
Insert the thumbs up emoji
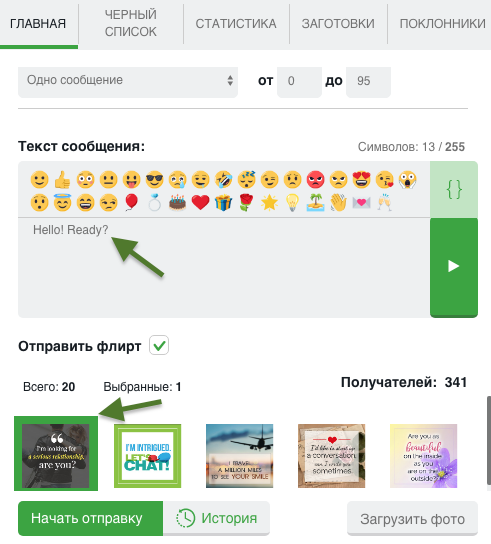click(x=62, y=180)
